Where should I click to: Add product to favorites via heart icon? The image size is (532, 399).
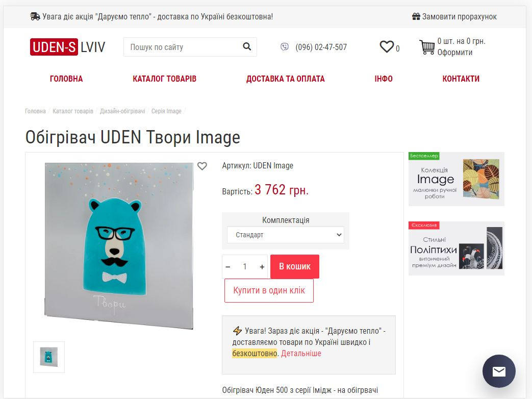tap(202, 166)
